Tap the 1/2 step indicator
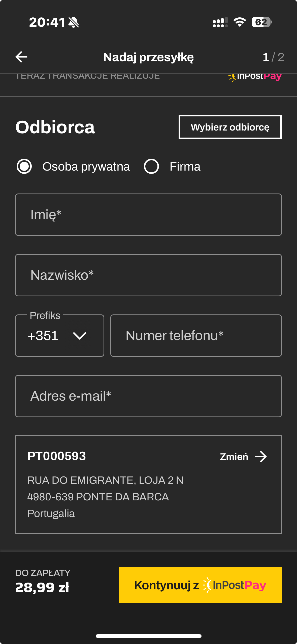The height and width of the screenshot is (644, 297). 273,57
